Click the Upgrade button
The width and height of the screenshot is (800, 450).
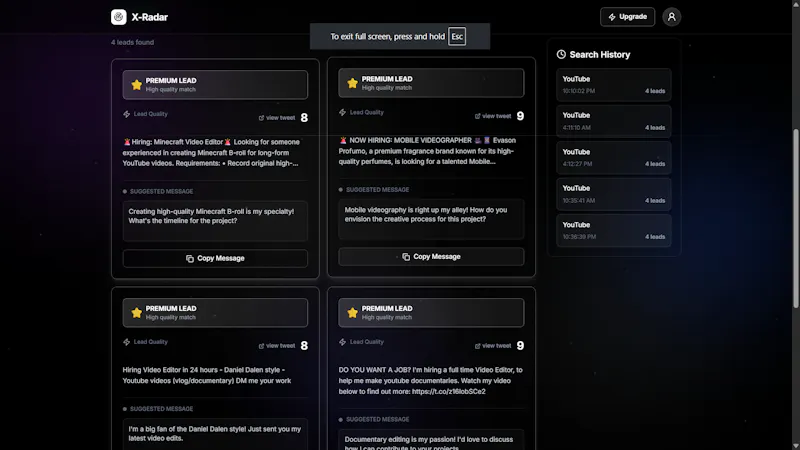click(x=627, y=17)
